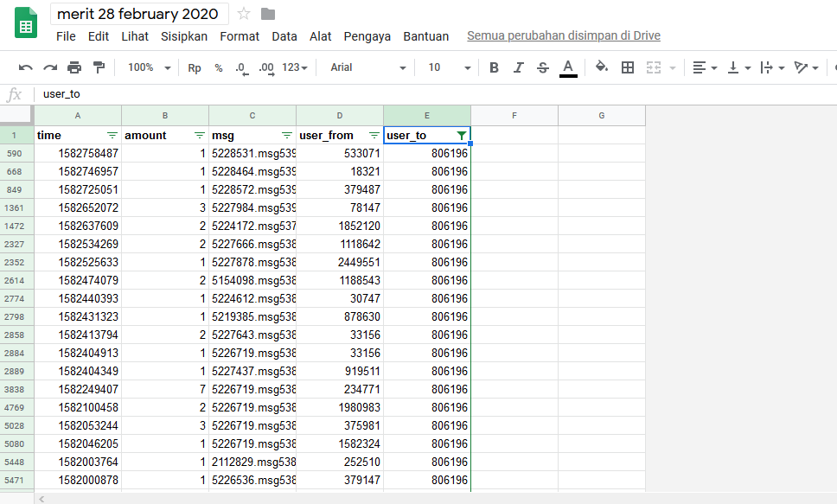This screenshot has width=837, height=504.
Task: Toggle italic formatting
Action: [518, 67]
